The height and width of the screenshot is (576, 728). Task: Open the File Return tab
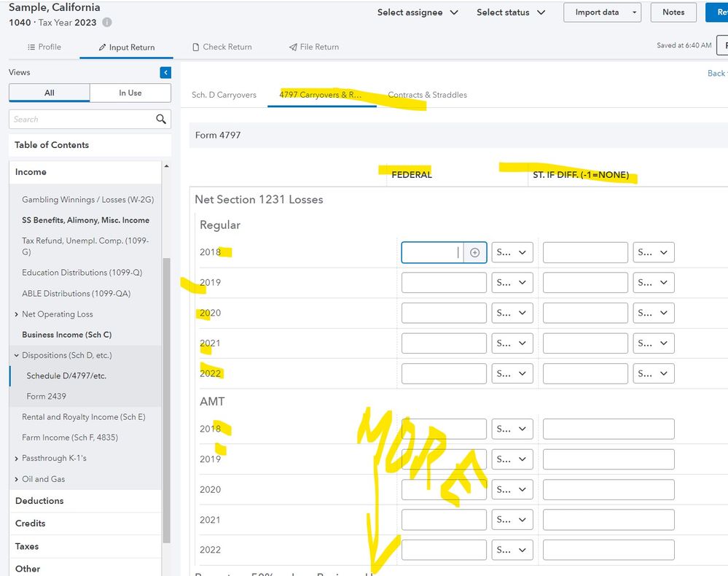point(314,47)
